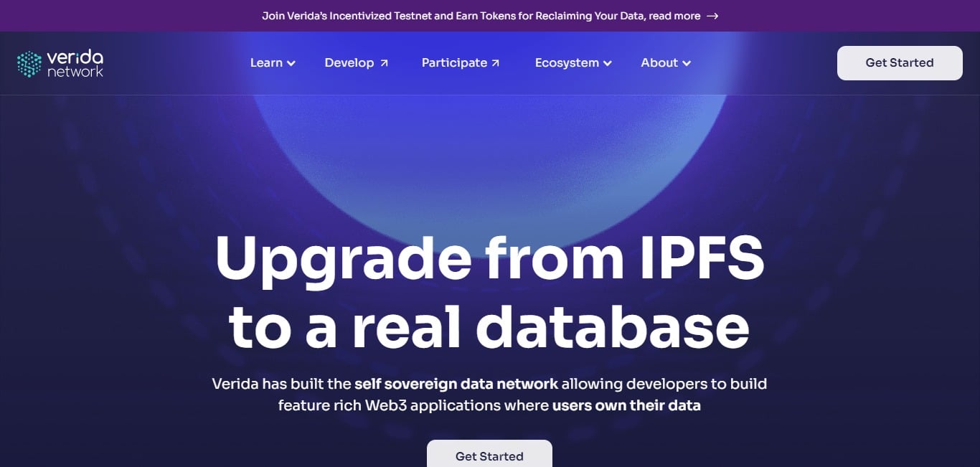Click the 'verida network' wordmark text
980x467 pixels.
75,63
